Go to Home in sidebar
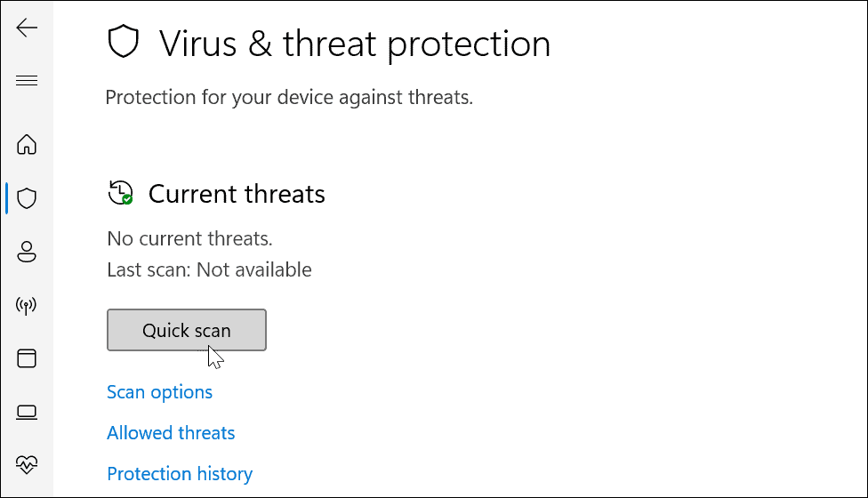The height and width of the screenshot is (498, 868). click(x=27, y=144)
